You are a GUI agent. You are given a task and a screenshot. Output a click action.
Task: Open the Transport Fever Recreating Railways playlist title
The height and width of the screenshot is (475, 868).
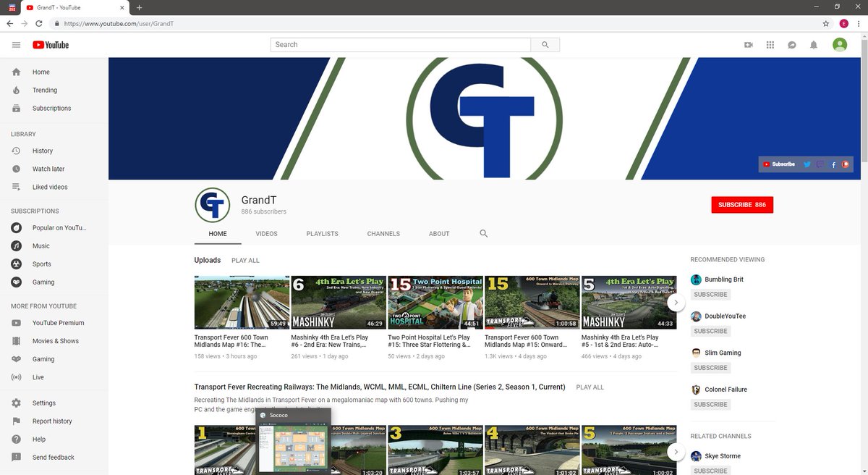click(380, 387)
